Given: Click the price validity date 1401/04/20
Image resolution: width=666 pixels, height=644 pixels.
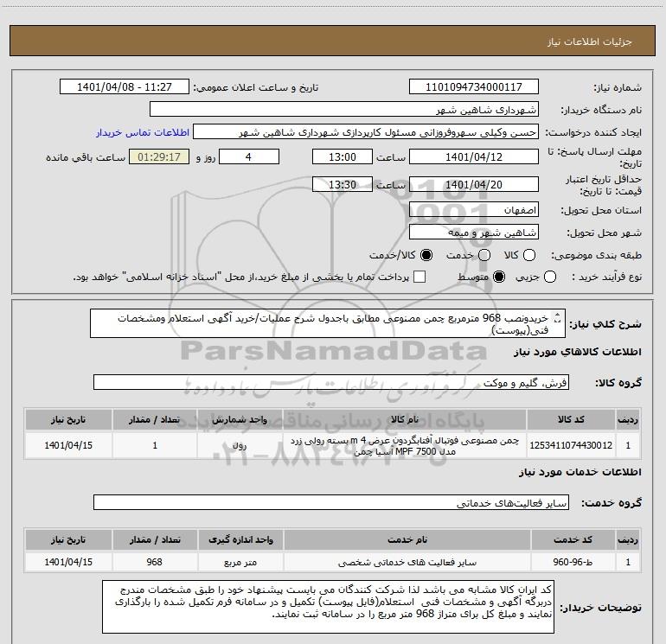Looking at the screenshot, I should pos(474,184).
